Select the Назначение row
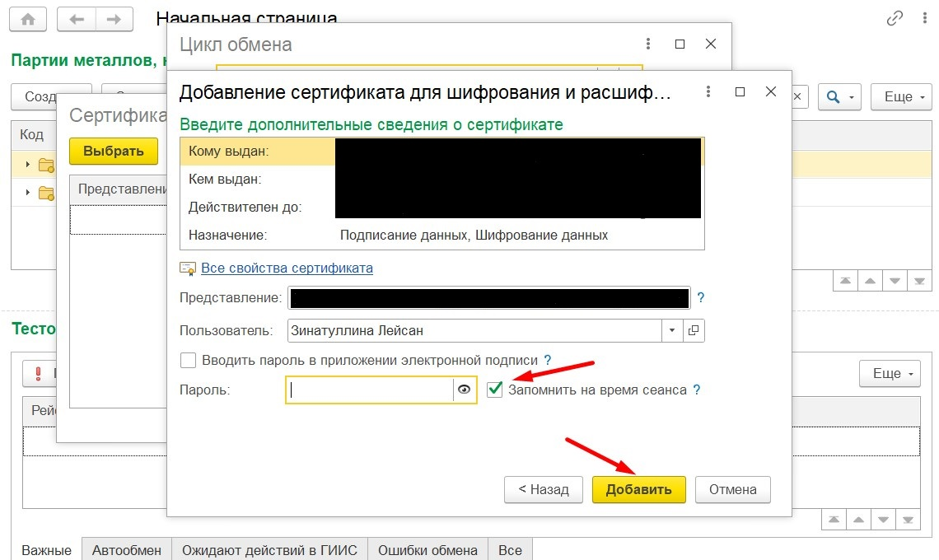Viewport: 939px width, 560px height. [442, 236]
